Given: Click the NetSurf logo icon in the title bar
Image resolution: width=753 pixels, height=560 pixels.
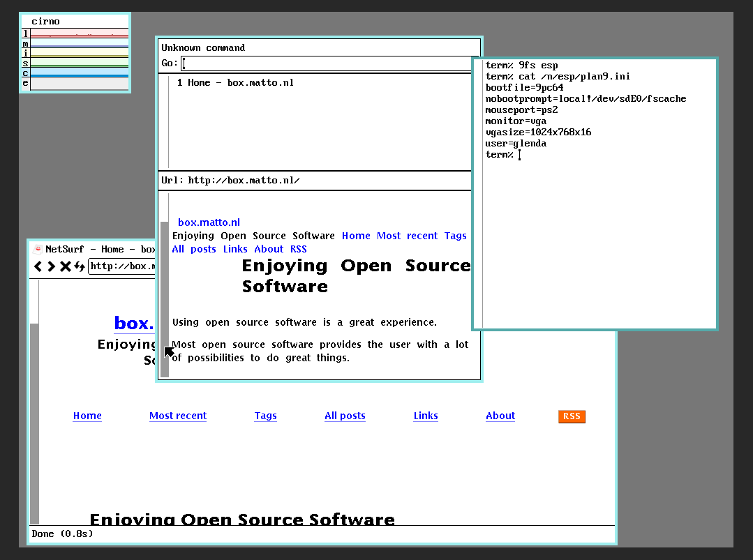Looking at the screenshot, I should pyautogui.click(x=38, y=249).
